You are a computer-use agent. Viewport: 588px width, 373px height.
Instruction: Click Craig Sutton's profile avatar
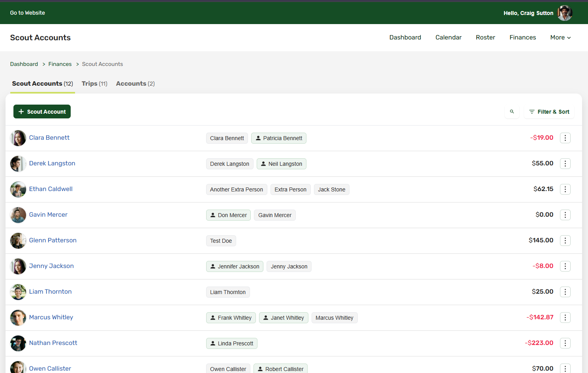[565, 13]
